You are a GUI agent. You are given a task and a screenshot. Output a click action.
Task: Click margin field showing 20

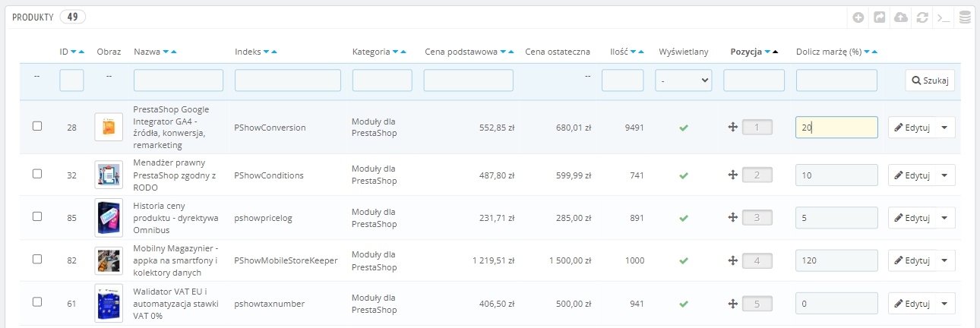coord(836,128)
